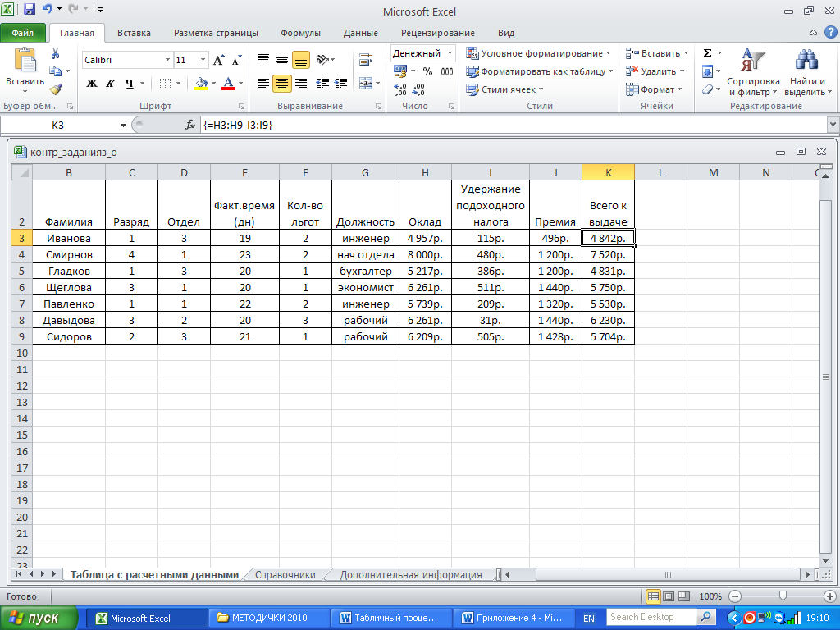Toggle wrap text button
Viewport: 840px width, 630px height.
[366, 59]
